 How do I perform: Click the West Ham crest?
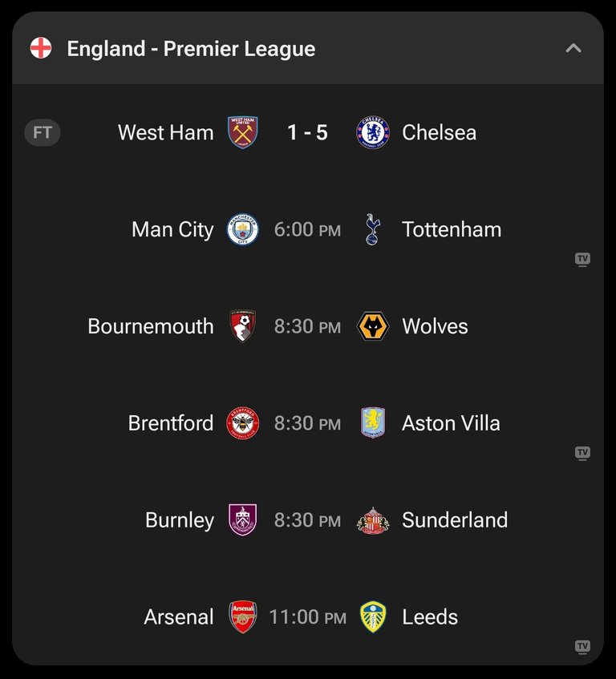click(242, 132)
